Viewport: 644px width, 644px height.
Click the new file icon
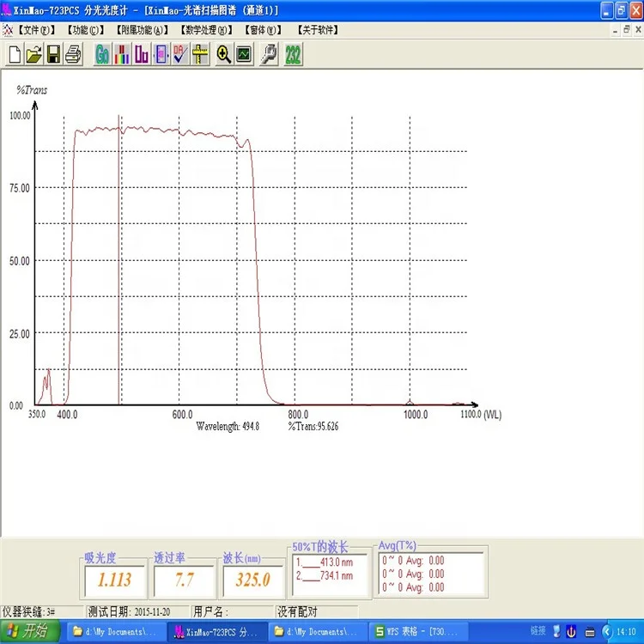point(15,55)
